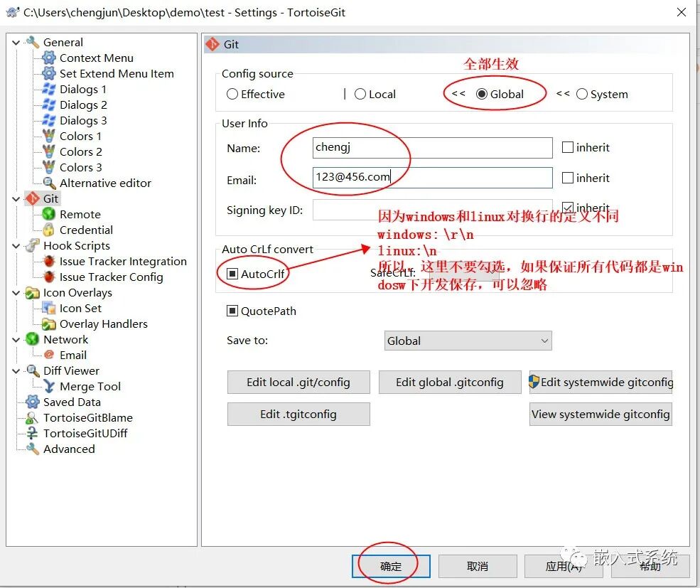Open the TortoiseGitBlame settings page
The image size is (700, 588).
point(88,417)
